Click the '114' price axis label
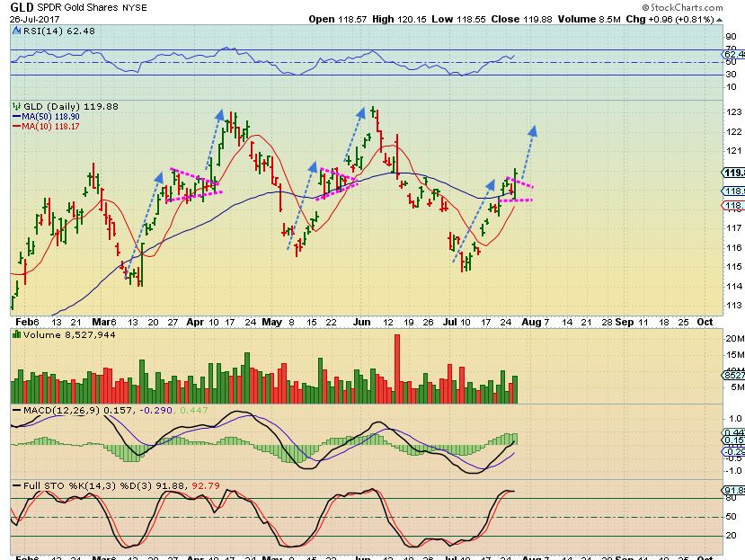 coord(734,286)
